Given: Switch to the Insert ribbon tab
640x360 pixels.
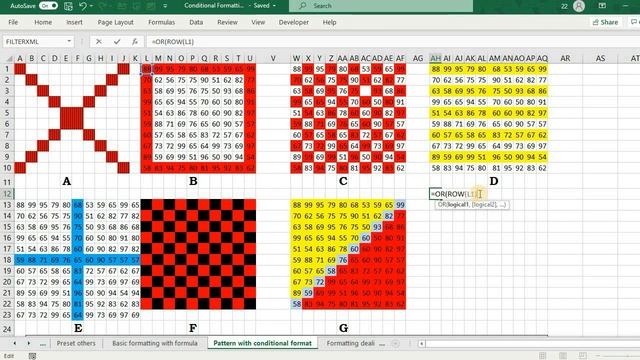Looking at the screenshot, I should coord(74,22).
